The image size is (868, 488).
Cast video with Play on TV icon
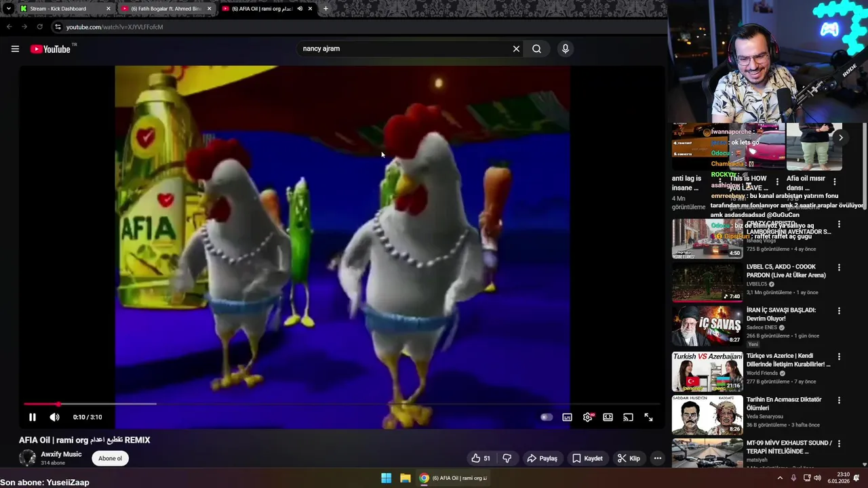click(x=629, y=418)
